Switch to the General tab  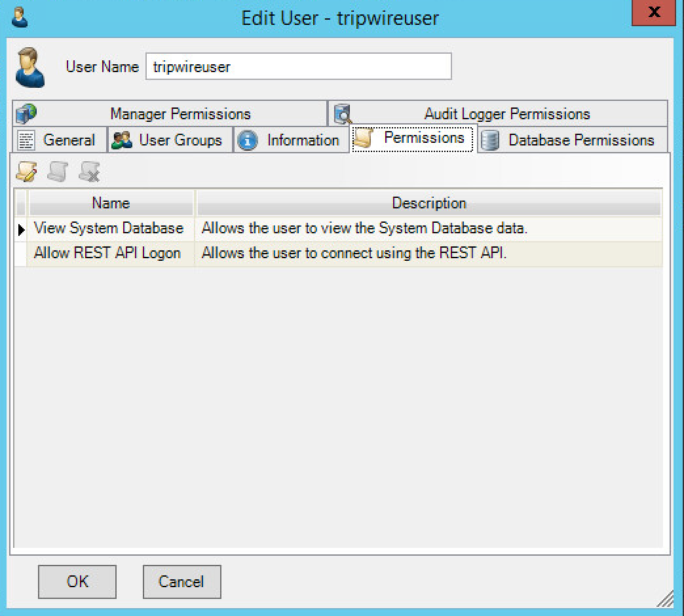(x=58, y=140)
